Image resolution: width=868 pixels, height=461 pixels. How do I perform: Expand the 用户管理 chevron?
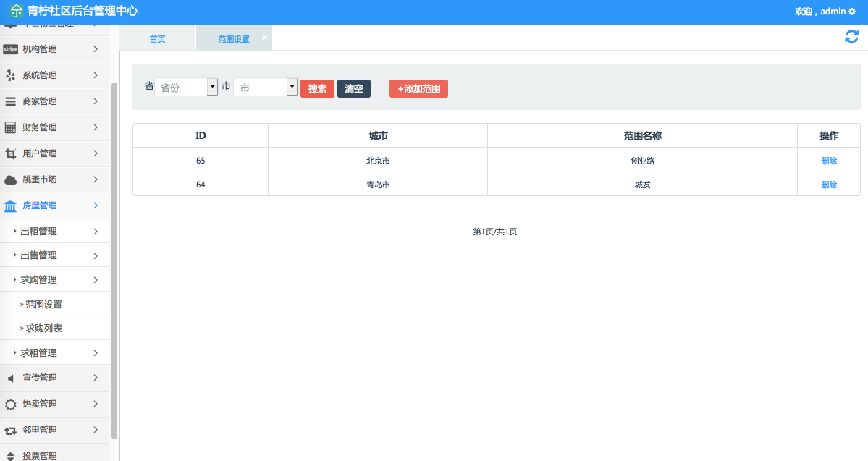(96, 153)
